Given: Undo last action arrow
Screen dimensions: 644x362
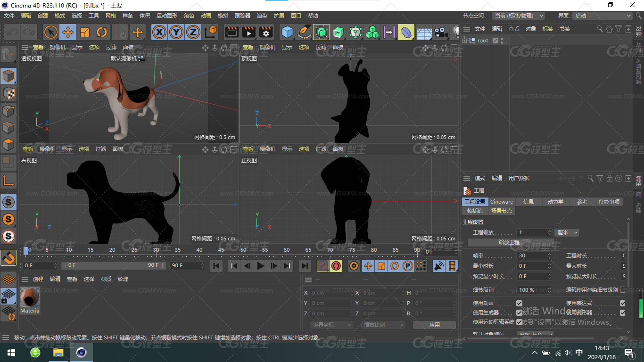Looking at the screenshot, I should click(13, 32).
